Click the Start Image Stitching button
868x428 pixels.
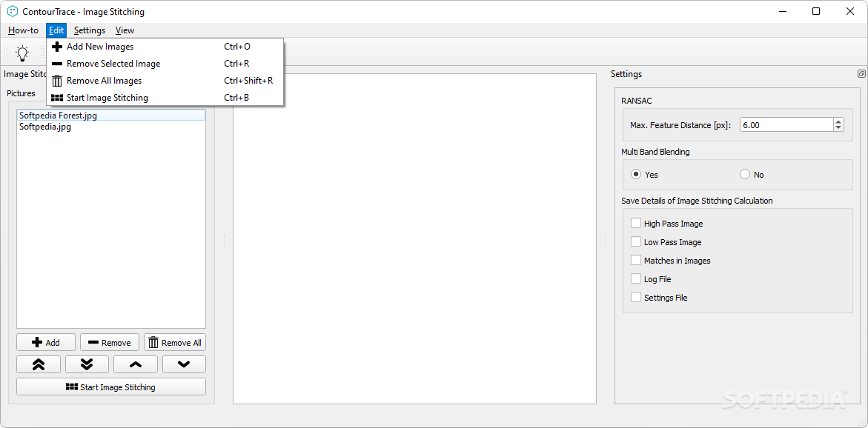111,387
